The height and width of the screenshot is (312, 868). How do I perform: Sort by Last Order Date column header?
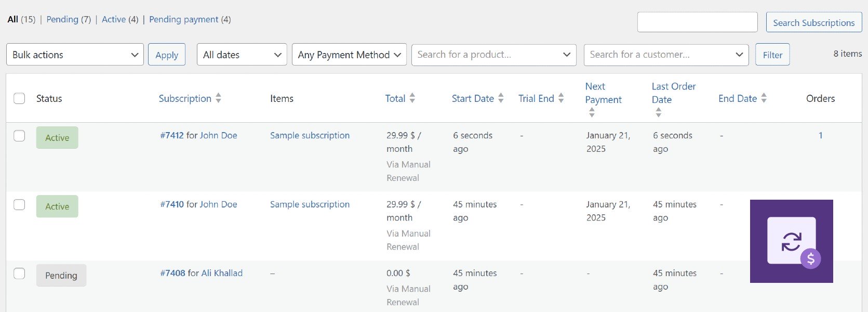pos(674,93)
